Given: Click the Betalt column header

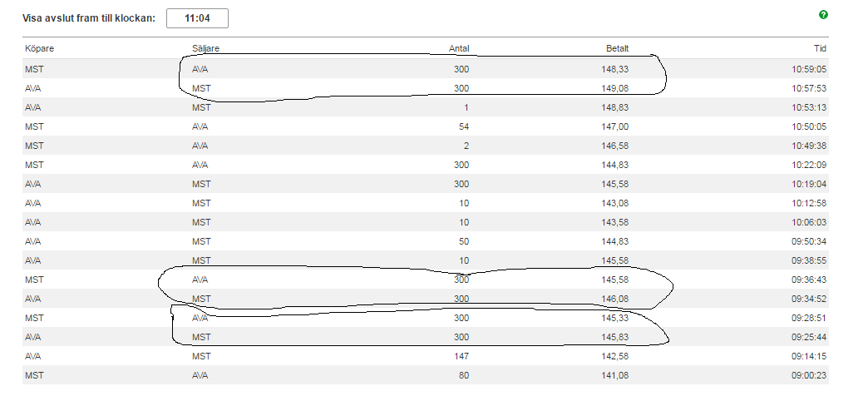Looking at the screenshot, I should pyautogui.click(x=617, y=49).
